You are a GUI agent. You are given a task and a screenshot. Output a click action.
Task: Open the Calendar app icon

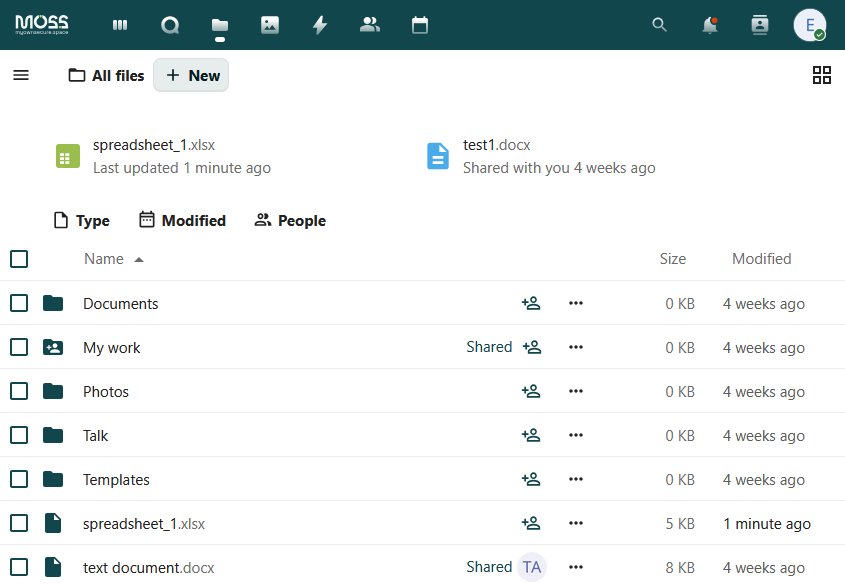pos(420,25)
